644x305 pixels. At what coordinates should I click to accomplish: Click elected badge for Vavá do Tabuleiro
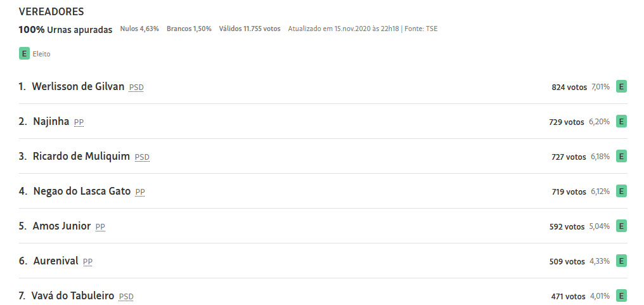pyautogui.click(x=621, y=296)
